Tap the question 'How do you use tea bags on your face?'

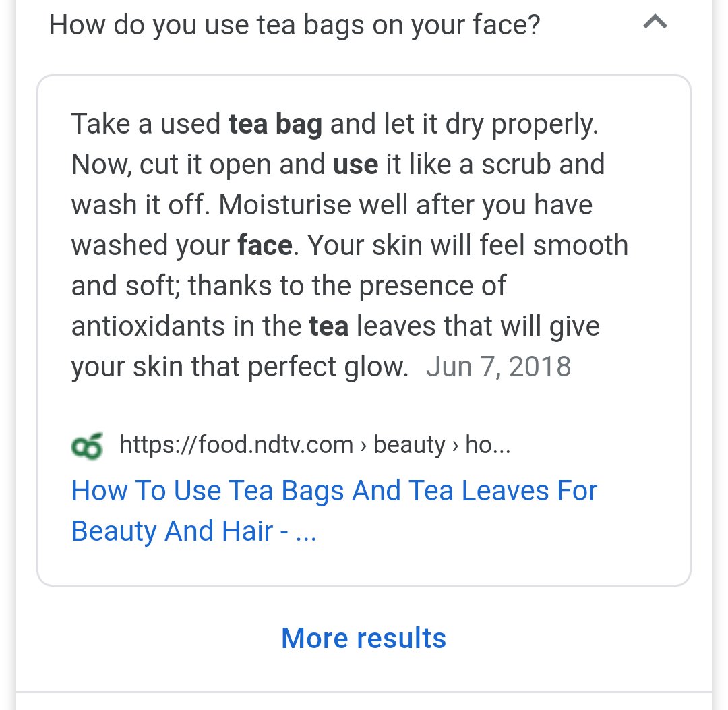[295, 25]
